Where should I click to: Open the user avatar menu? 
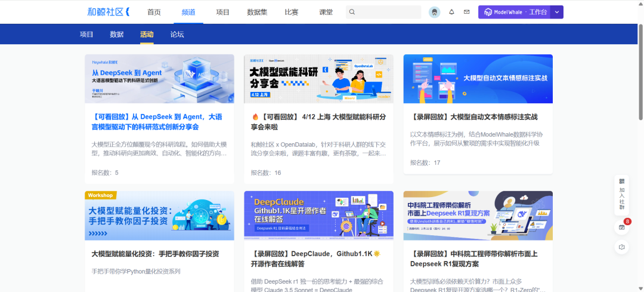click(435, 12)
